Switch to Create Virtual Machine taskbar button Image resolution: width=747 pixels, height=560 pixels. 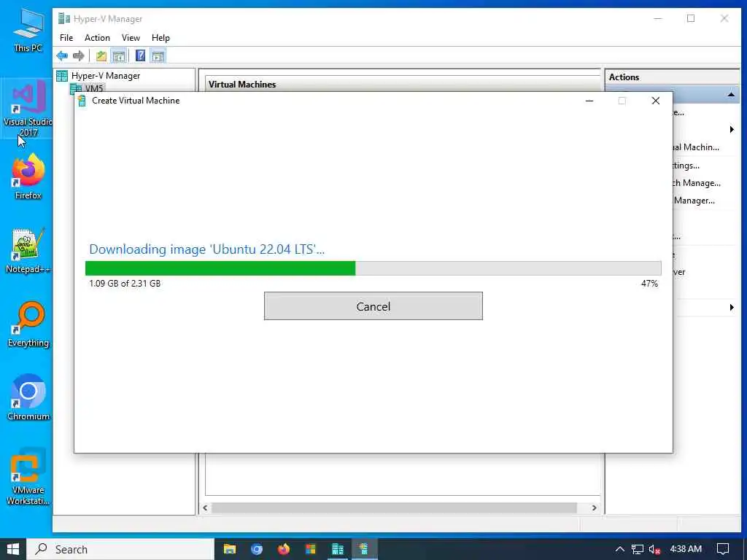point(365,549)
